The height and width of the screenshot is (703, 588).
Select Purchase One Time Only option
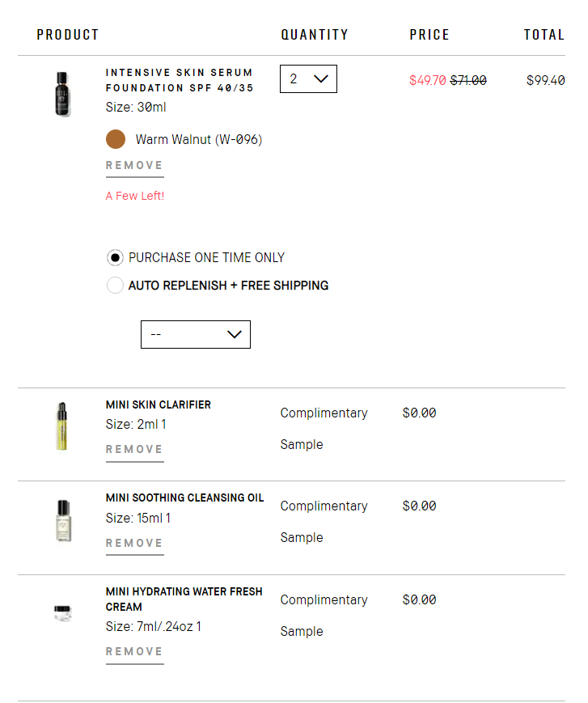pos(116,258)
